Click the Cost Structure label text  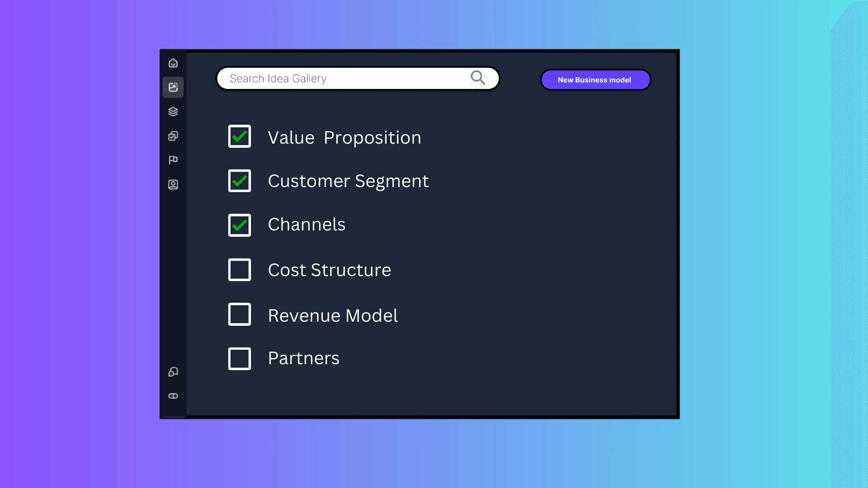(x=330, y=270)
